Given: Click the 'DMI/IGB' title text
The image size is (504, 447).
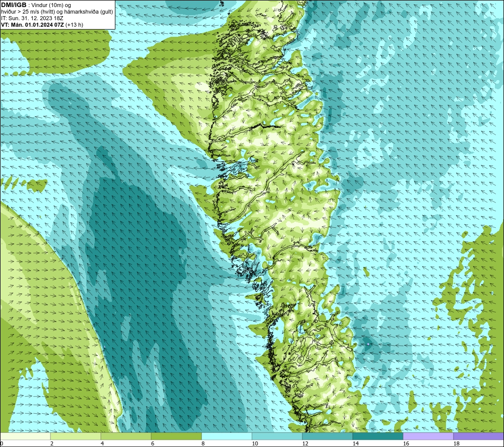Looking at the screenshot, I should pos(14,5).
